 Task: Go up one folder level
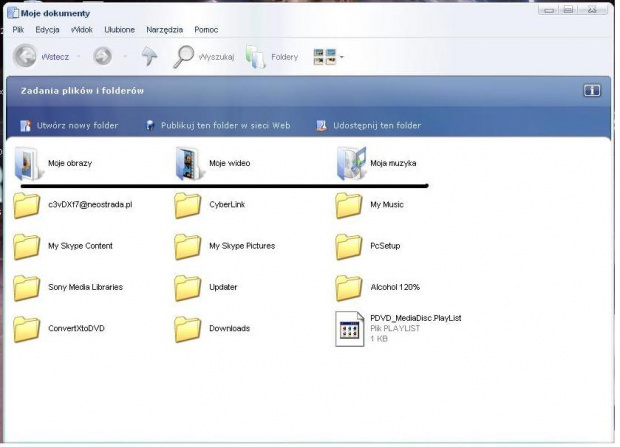coord(148,57)
